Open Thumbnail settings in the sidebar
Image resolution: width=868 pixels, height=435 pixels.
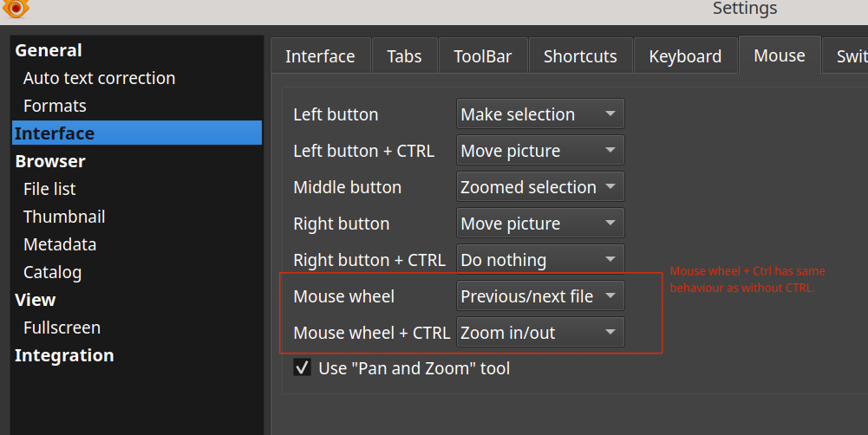pyautogui.click(x=64, y=217)
